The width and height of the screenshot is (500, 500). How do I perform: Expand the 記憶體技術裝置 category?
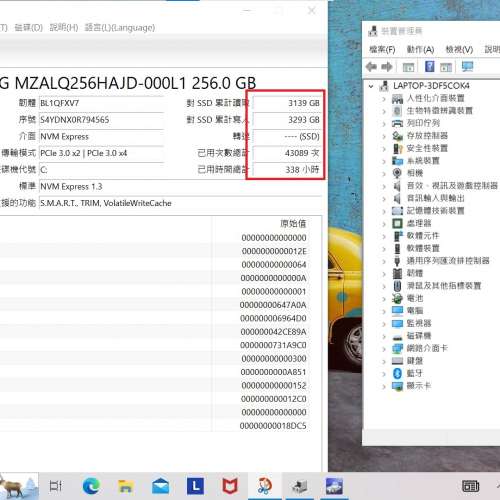click(384, 211)
